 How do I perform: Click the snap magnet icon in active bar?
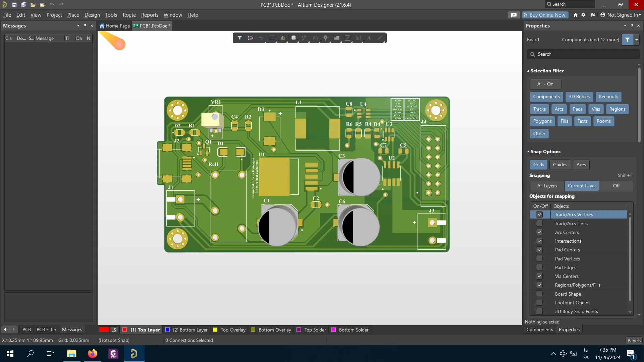[250, 38]
